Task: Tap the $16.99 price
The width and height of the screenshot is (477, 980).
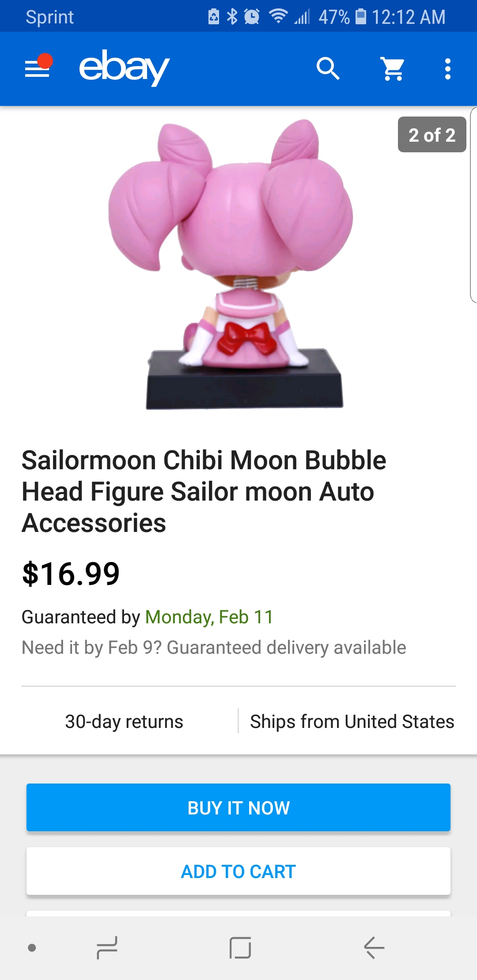Action: (x=71, y=574)
